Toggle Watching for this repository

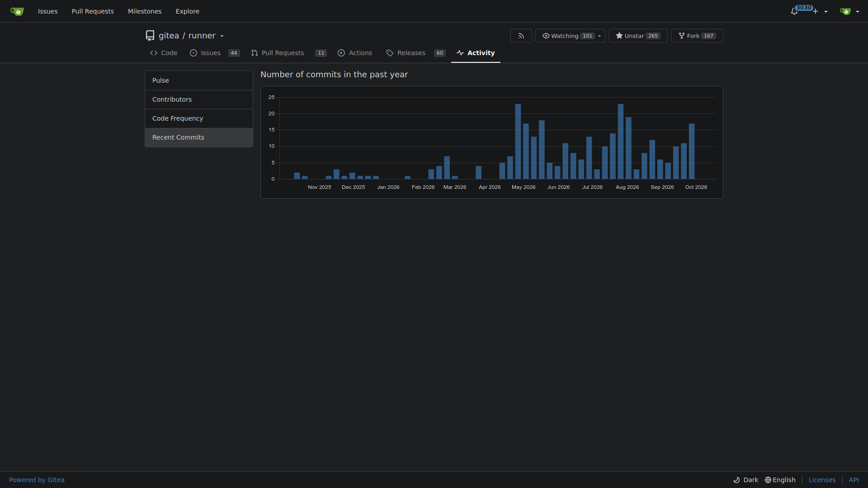click(565, 36)
